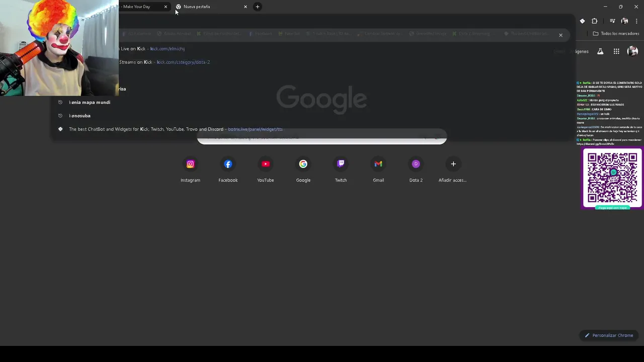Close the Make Your Day tab
The image size is (644, 362).
(166, 7)
